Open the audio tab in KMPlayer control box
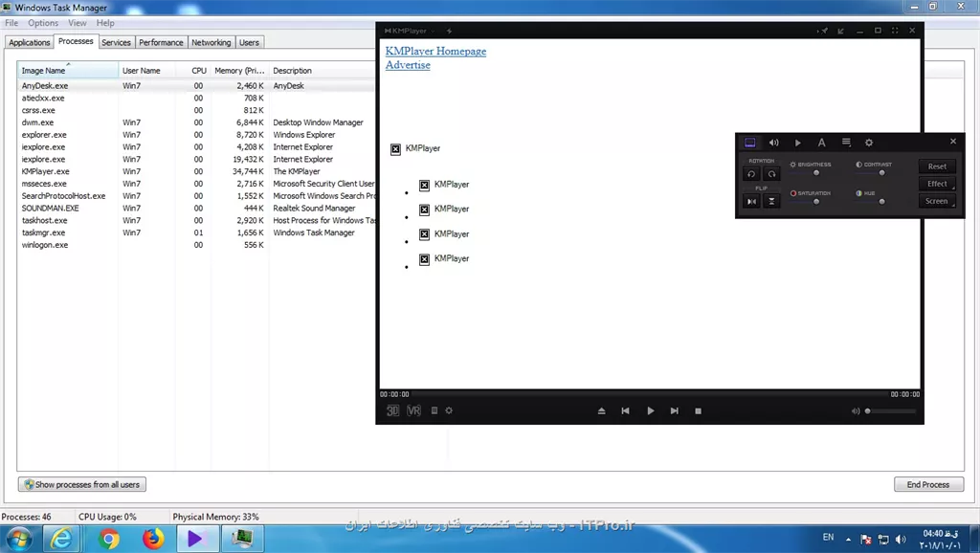This screenshot has width=980, height=553. click(x=773, y=143)
